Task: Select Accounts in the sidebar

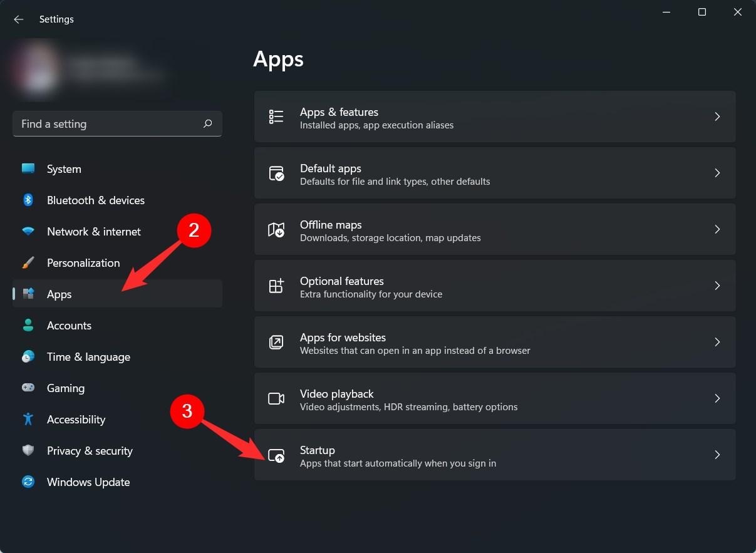Action: click(x=69, y=325)
